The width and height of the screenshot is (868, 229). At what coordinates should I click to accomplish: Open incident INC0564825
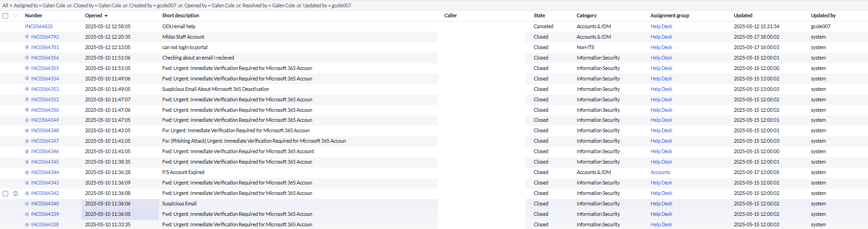point(39,26)
